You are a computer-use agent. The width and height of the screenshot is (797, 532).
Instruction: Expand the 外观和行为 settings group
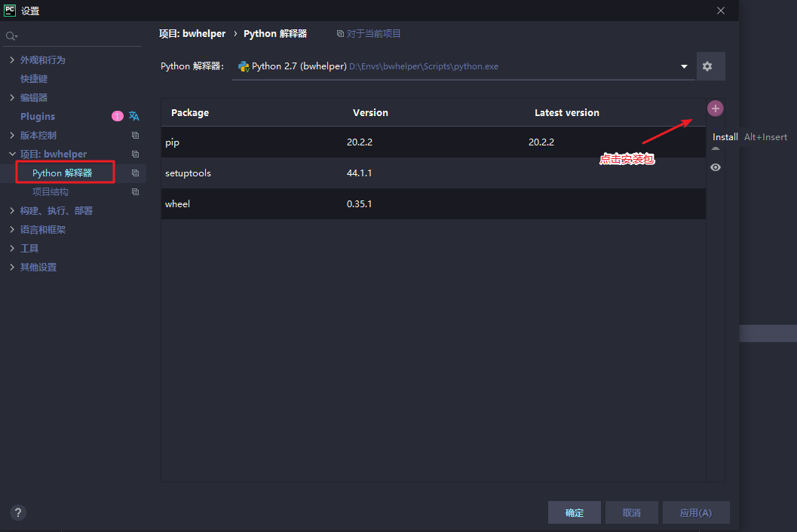(12, 60)
